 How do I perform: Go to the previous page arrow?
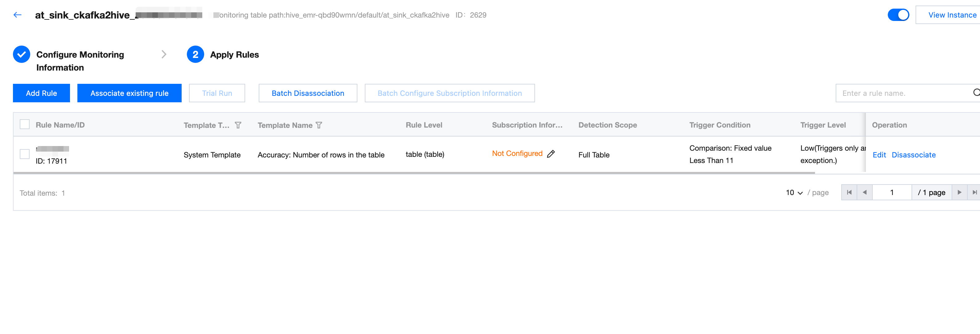coord(864,192)
